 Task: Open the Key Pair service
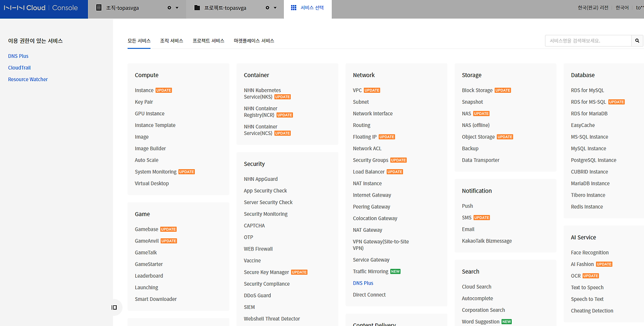[x=144, y=102]
